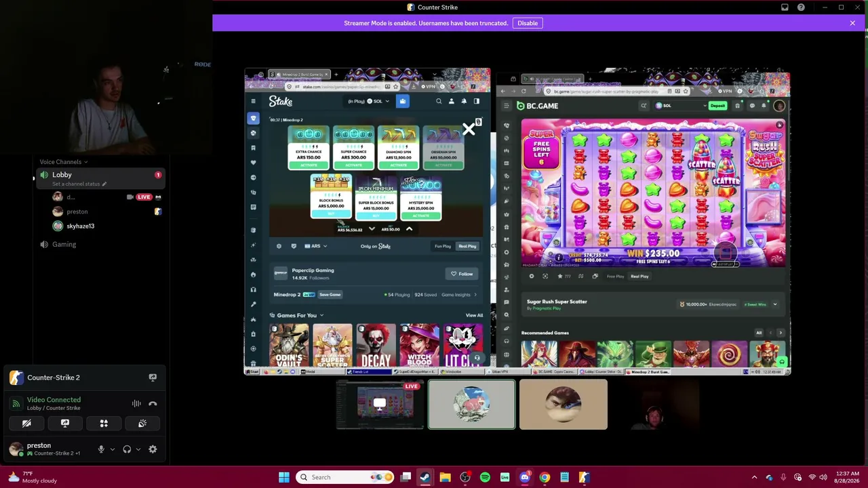The image size is (868, 488).
Task: Expand the Sugar Rush details chevron
Action: 775,304
